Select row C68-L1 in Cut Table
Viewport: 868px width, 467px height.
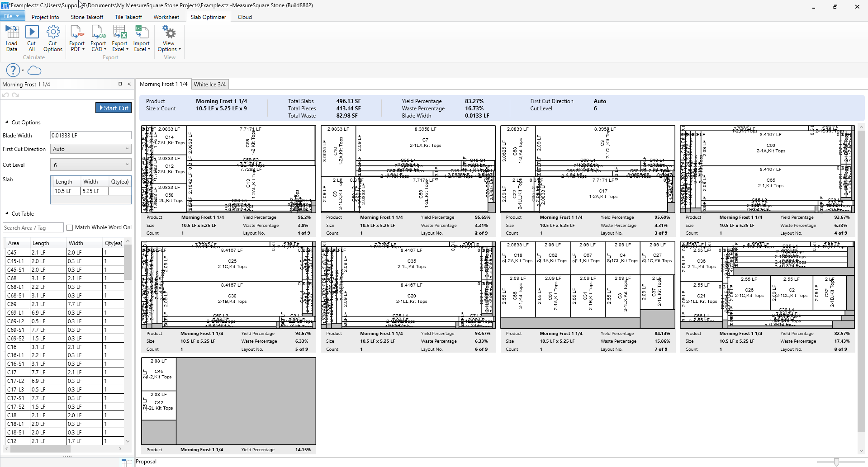click(x=65, y=287)
